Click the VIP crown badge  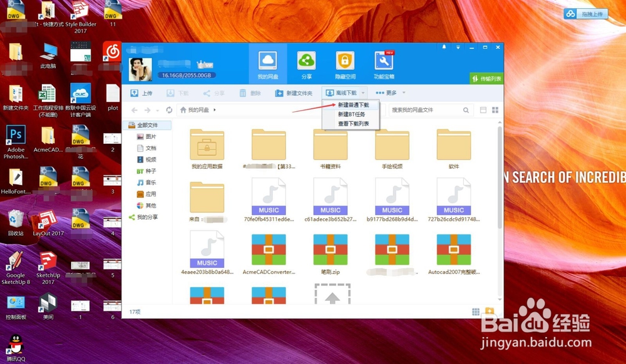click(x=205, y=64)
